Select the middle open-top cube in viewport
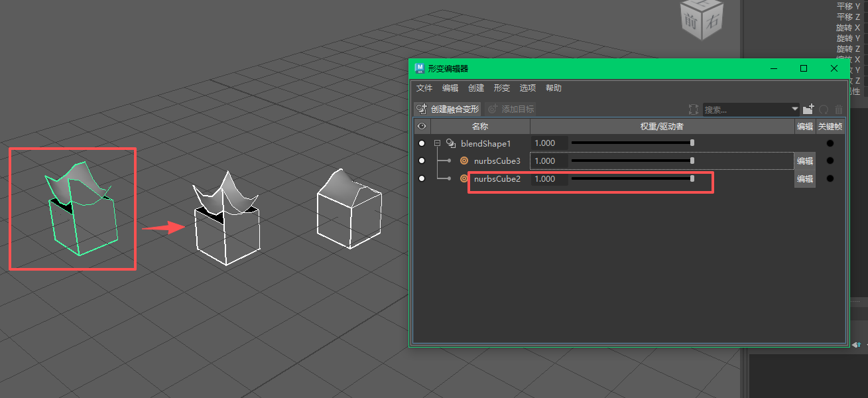The height and width of the screenshot is (398, 868). 226,219
